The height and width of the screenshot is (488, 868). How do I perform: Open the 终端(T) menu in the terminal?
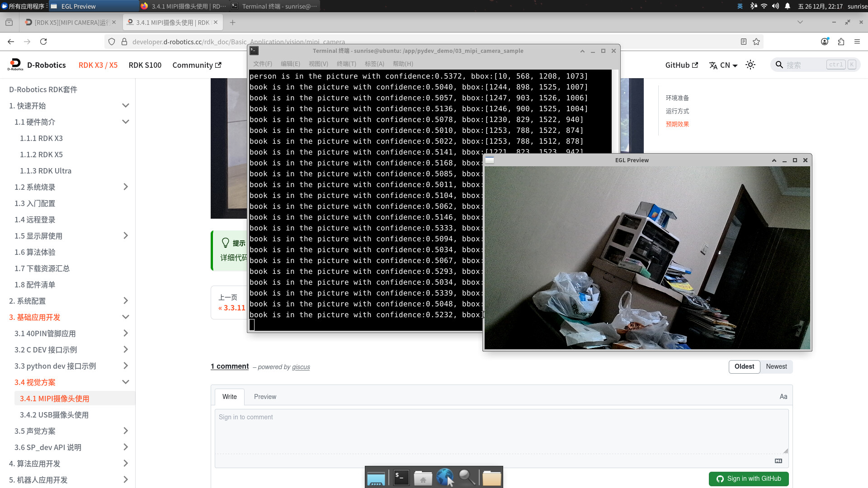coord(347,64)
